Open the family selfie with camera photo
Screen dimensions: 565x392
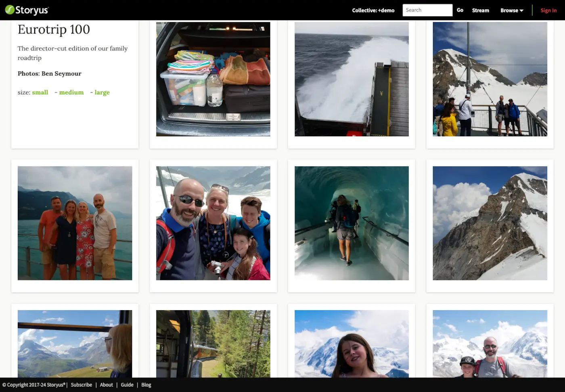point(213,223)
